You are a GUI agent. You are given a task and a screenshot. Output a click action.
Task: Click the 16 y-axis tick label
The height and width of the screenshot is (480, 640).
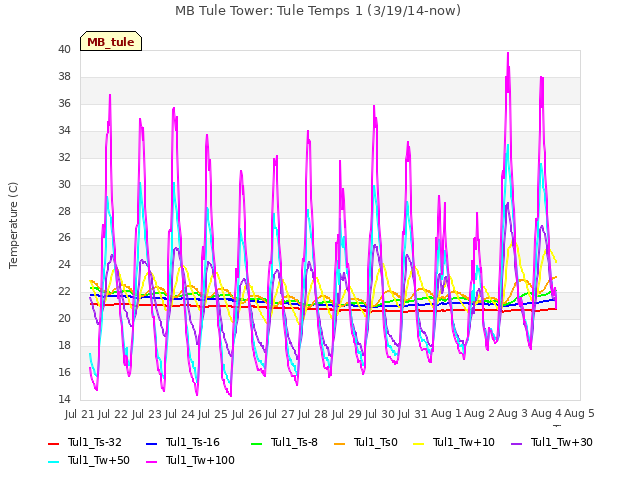64,372
